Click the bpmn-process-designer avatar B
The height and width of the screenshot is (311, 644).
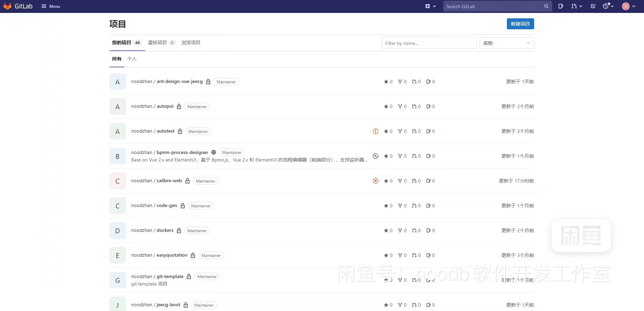pos(118,156)
